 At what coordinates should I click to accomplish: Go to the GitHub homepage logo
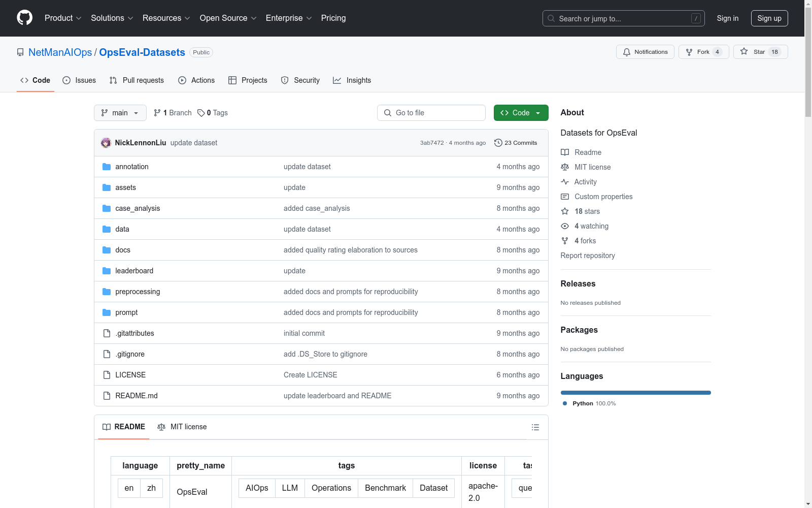[24, 18]
